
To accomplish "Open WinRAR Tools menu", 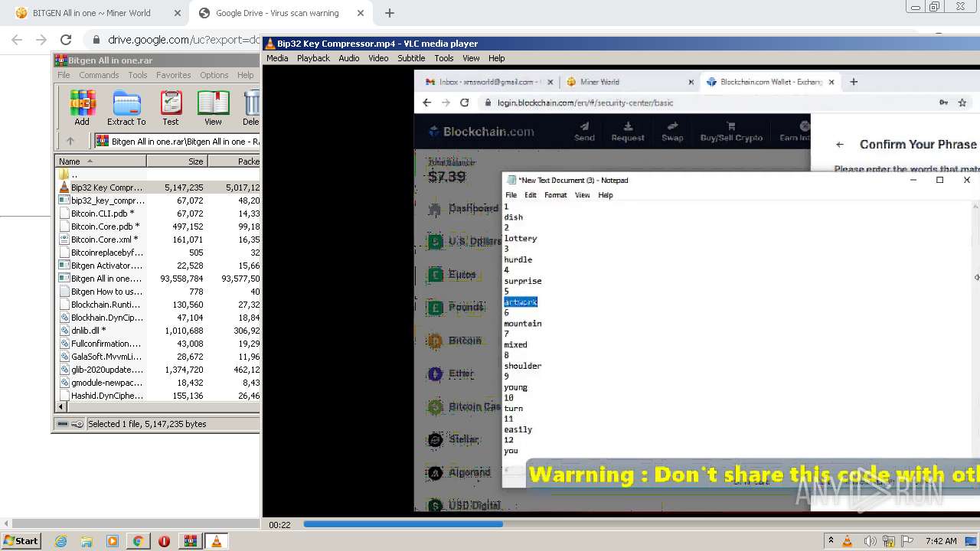I will pyautogui.click(x=138, y=75).
